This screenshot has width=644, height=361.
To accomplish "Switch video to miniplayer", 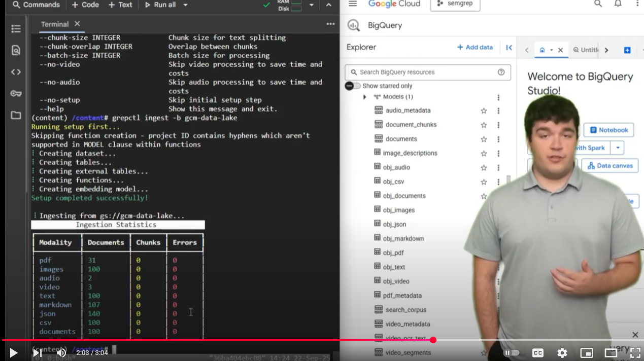I will (x=586, y=353).
